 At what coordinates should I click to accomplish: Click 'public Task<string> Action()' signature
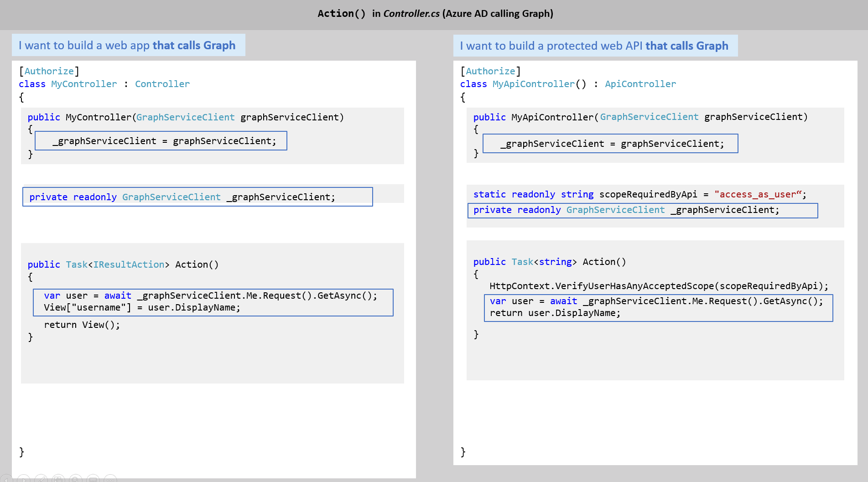coord(550,262)
